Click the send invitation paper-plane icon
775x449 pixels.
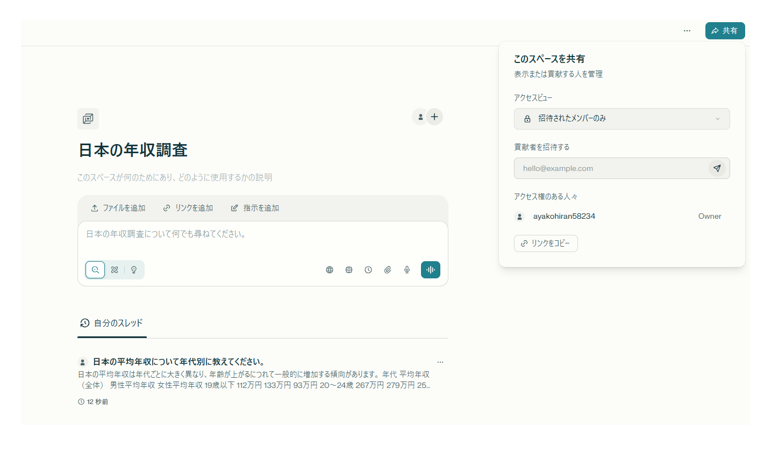point(717,169)
